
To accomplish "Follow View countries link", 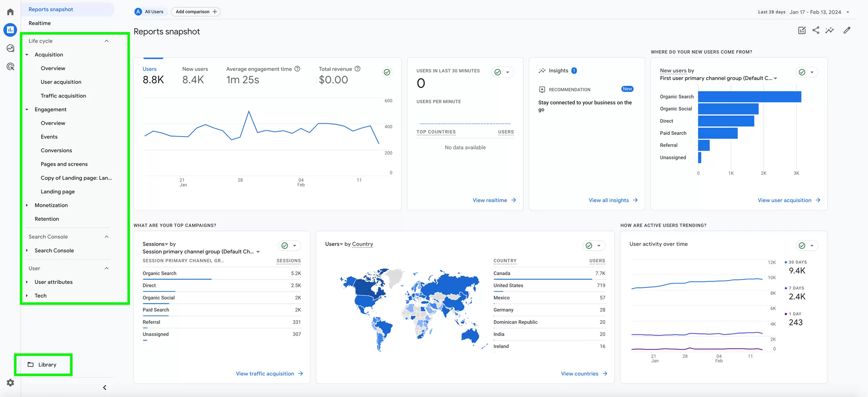I will (x=584, y=374).
